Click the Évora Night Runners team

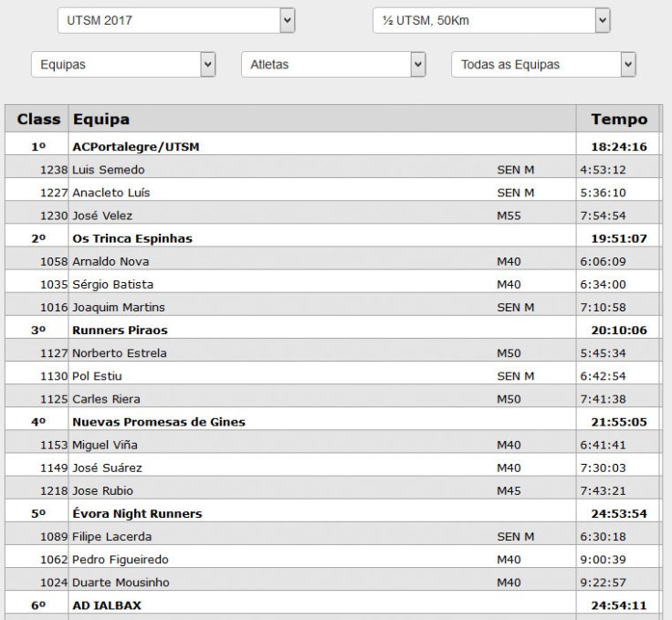pyautogui.click(x=137, y=513)
